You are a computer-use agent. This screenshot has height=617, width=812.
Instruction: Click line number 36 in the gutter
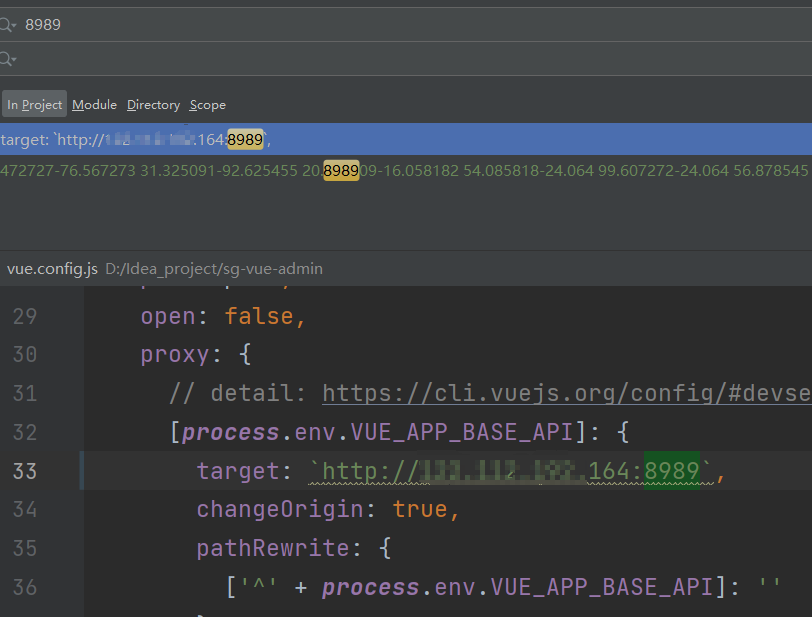tap(24, 587)
